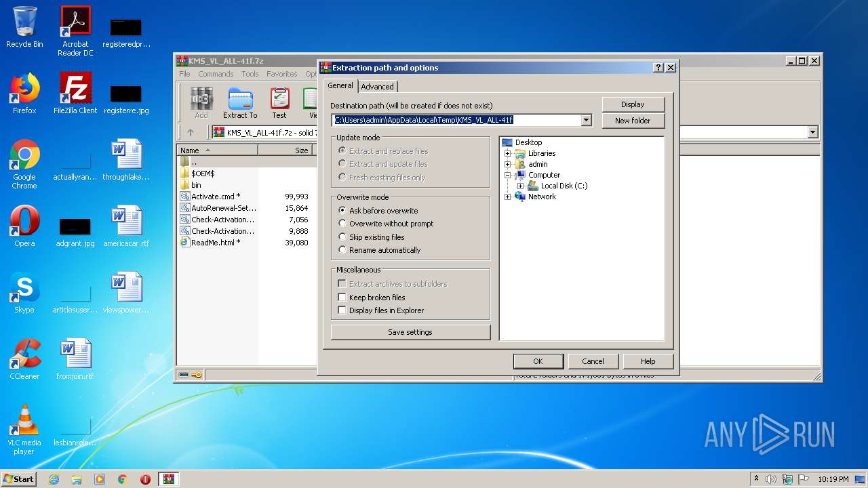Screen dimensions: 868x488
Task: Open WinRAR address bar dropdown arrow
Action: pyautogui.click(x=812, y=132)
